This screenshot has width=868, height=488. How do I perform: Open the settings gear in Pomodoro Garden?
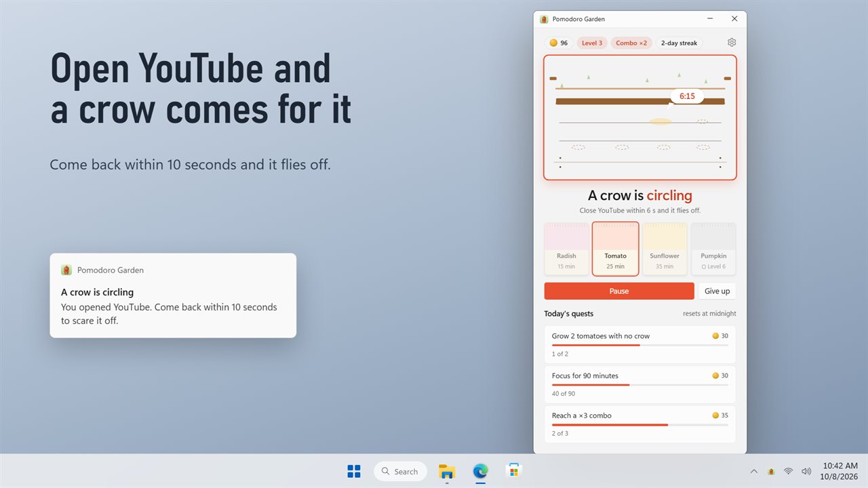732,43
